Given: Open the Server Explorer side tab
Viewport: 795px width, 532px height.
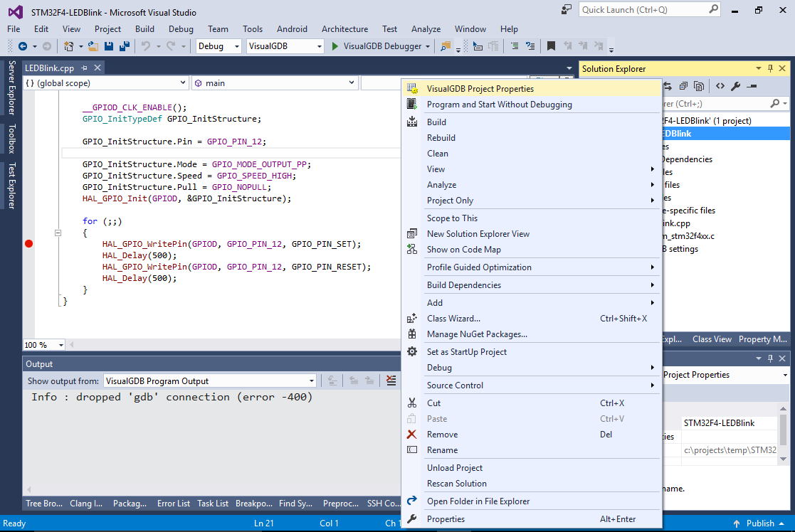Looking at the screenshot, I should point(11,87).
